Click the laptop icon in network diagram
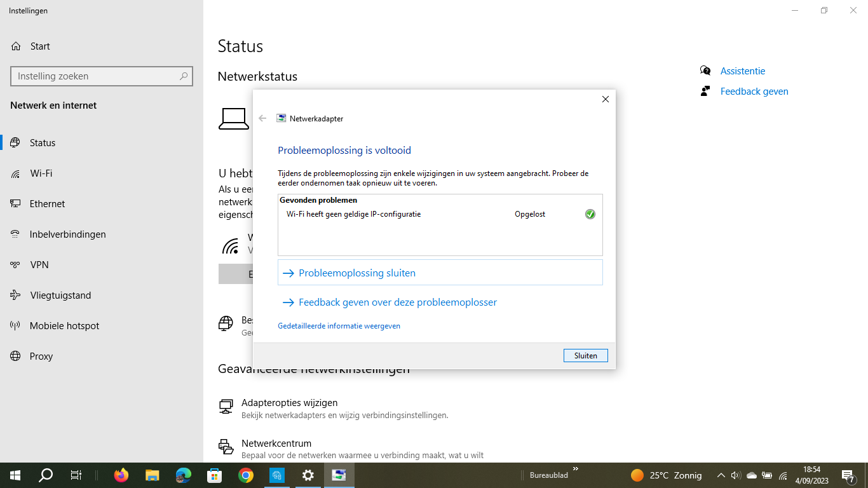 coord(234,119)
